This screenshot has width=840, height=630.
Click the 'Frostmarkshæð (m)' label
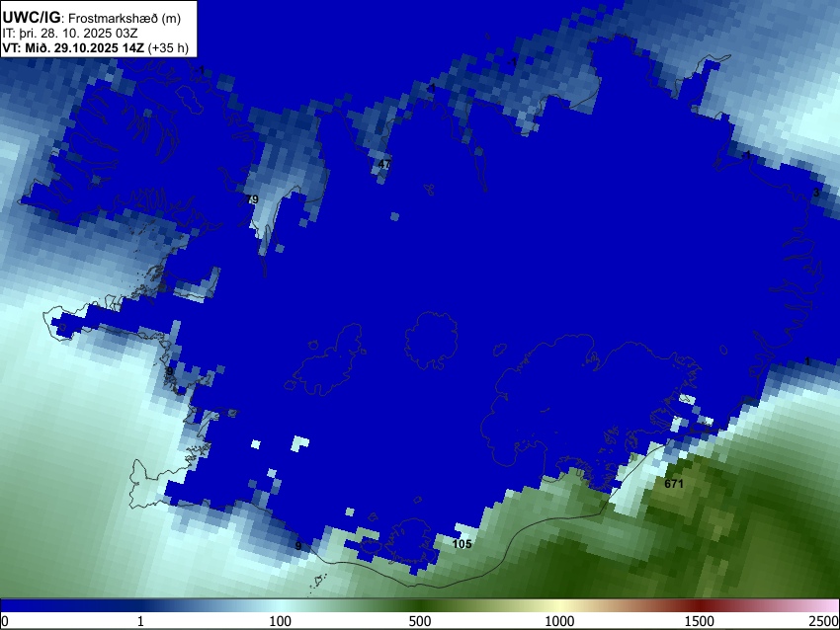coord(125,18)
